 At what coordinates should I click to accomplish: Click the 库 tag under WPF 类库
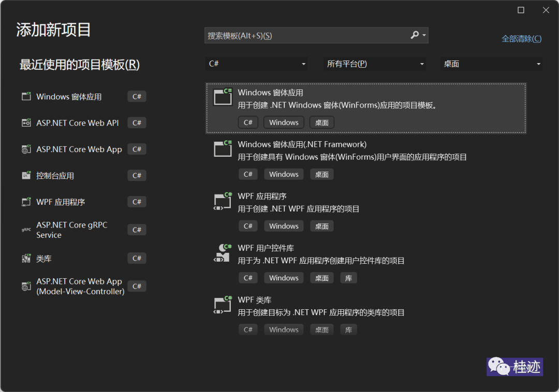click(x=349, y=330)
